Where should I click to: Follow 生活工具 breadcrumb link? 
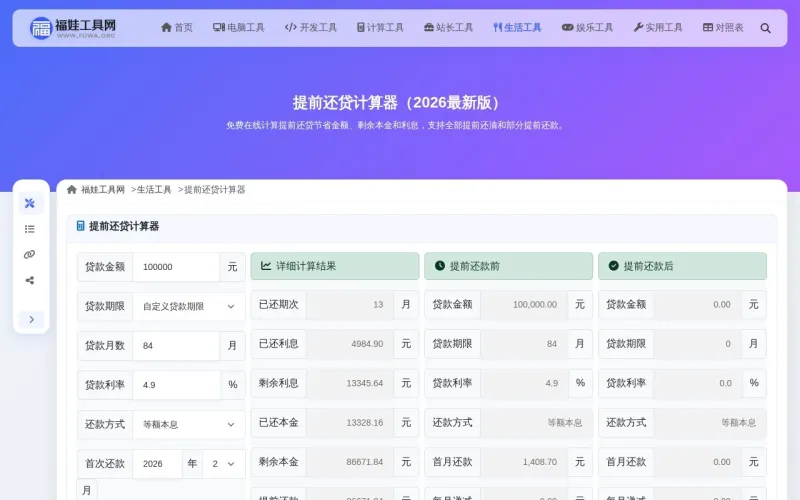coord(154,189)
